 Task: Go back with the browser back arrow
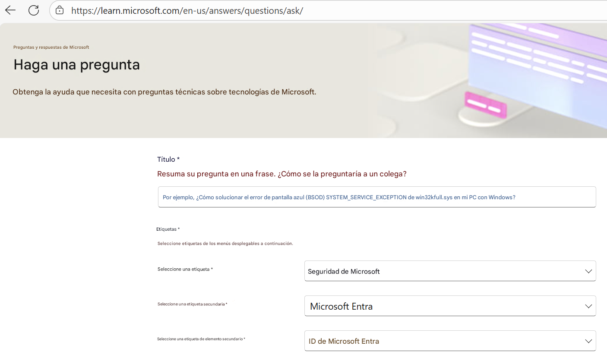coord(10,10)
